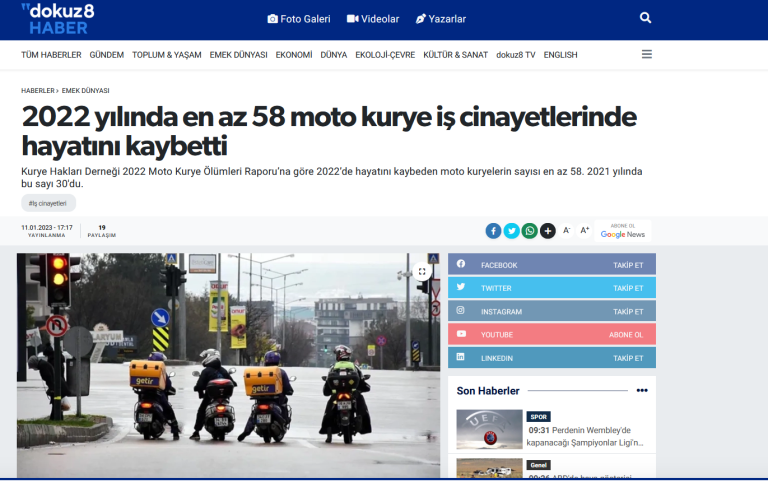This screenshot has width=768, height=483.
Task: Click the Son Haberler heading
Action: point(488,391)
